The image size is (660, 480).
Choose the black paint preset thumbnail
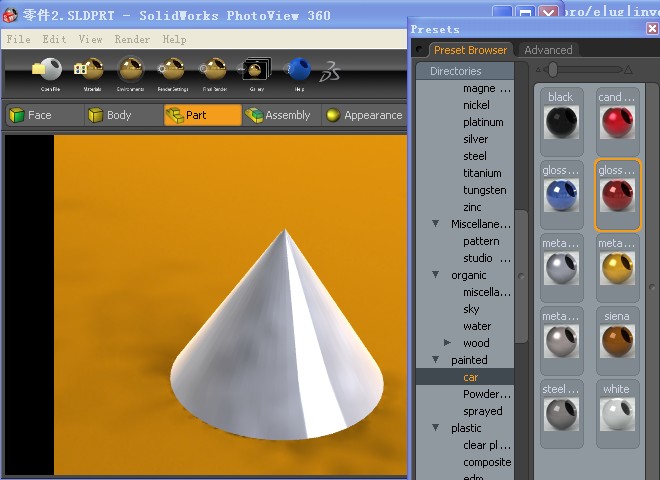point(561,122)
